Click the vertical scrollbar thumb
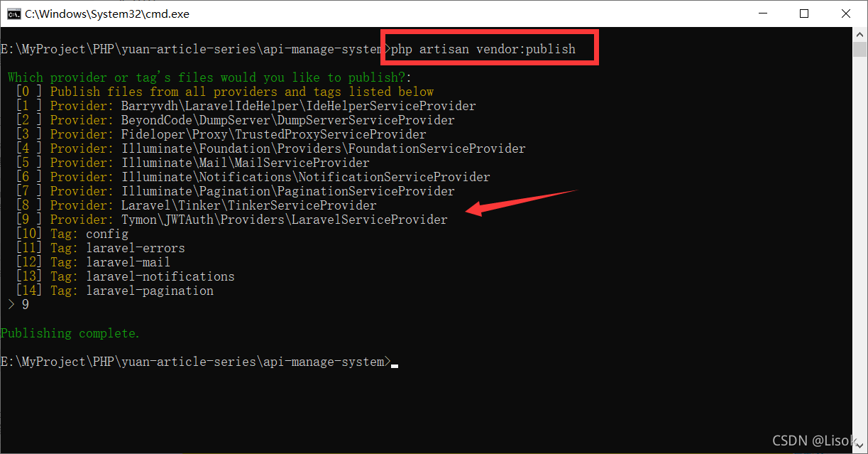This screenshot has height=454, width=868. point(860,50)
